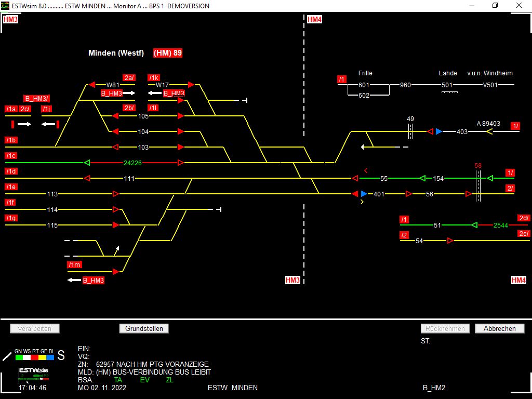
Task: Click the green signal left of train 2544
Action: point(474,225)
